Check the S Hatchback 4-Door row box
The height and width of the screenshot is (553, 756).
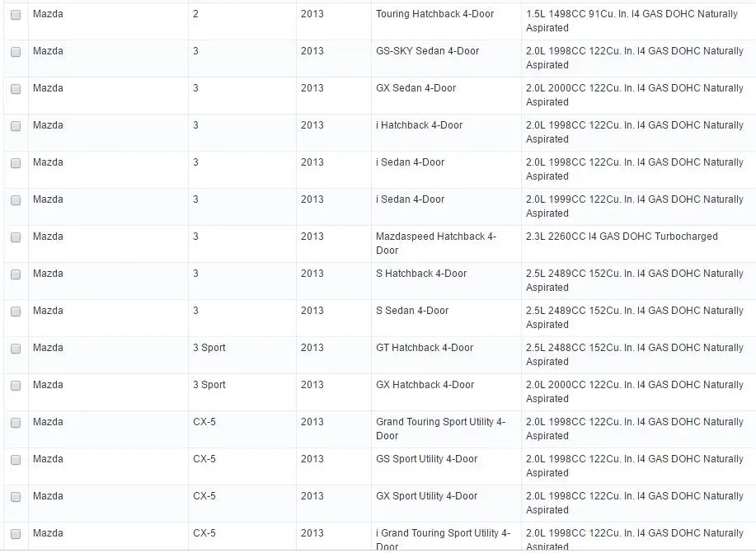coord(16,274)
